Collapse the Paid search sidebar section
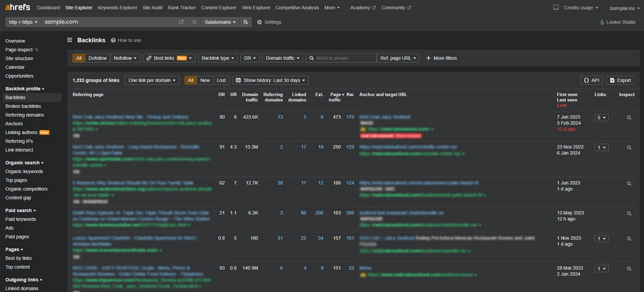 pyautogui.click(x=21, y=211)
